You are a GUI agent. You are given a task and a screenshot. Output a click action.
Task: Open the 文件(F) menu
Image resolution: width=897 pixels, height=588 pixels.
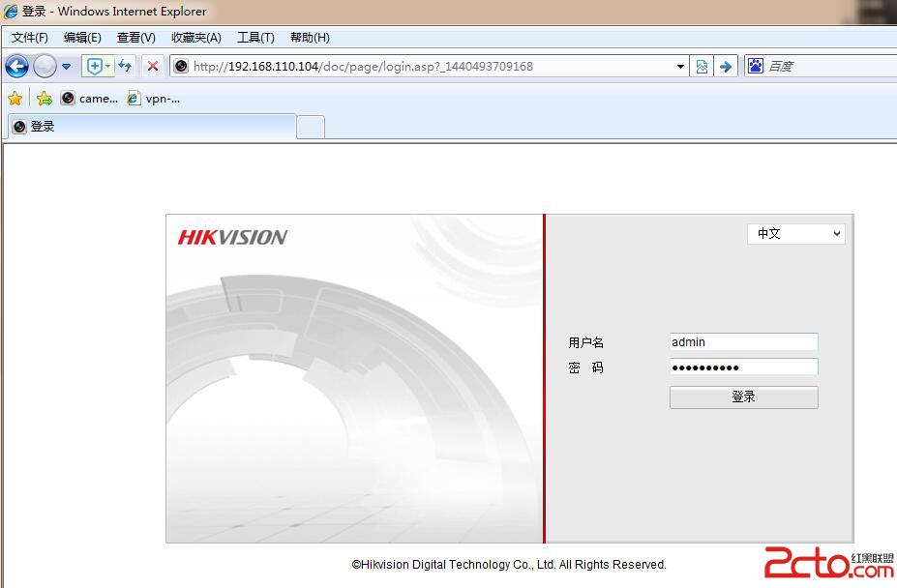pyautogui.click(x=30, y=38)
